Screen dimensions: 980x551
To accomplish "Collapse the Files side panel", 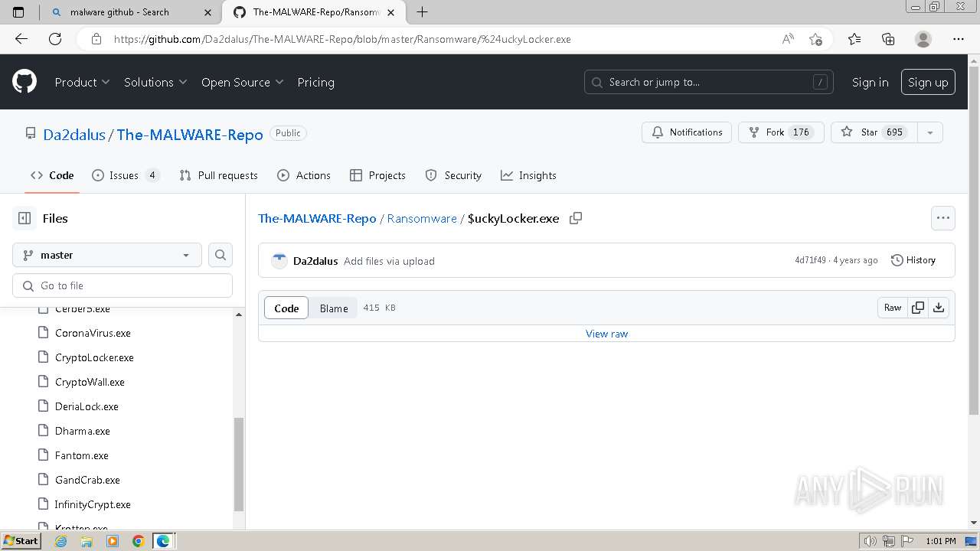I will pos(24,218).
